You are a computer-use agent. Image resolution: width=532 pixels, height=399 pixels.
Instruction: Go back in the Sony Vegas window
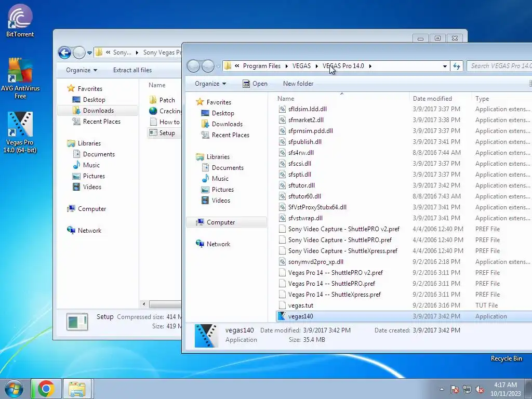pyautogui.click(x=64, y=52)
